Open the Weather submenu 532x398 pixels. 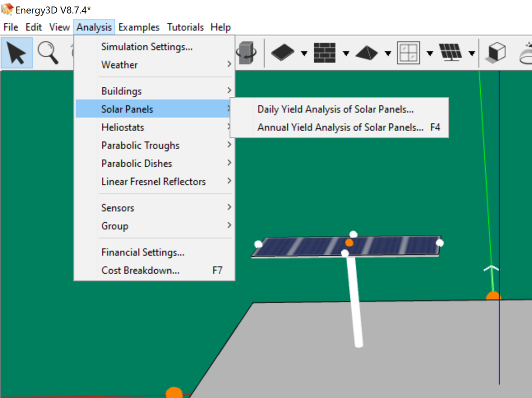point(119,64)
